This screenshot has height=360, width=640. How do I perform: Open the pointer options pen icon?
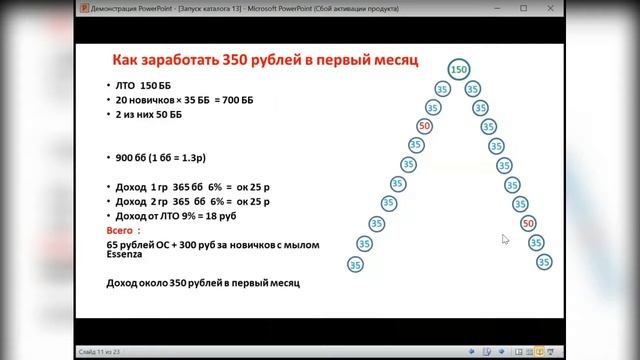click(487, 351)
